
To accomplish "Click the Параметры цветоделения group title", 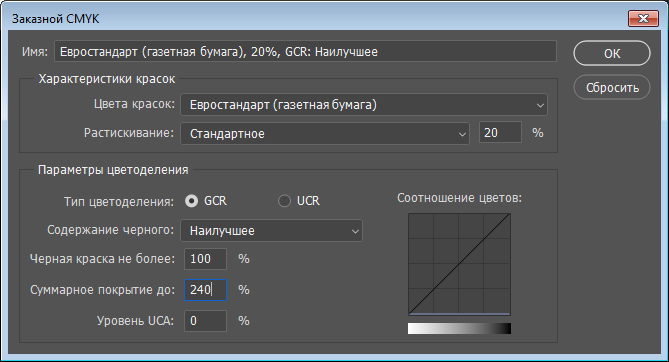I will tap(113, 170).
